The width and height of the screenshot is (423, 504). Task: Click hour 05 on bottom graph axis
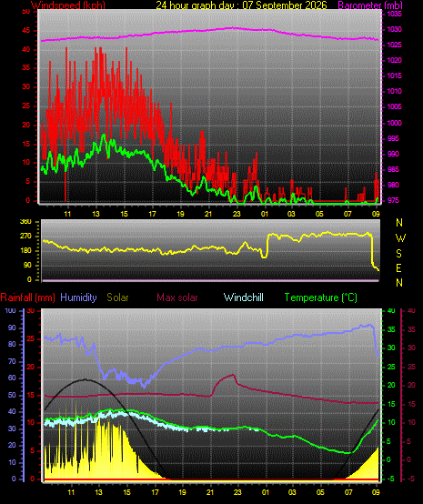point(320,492)
